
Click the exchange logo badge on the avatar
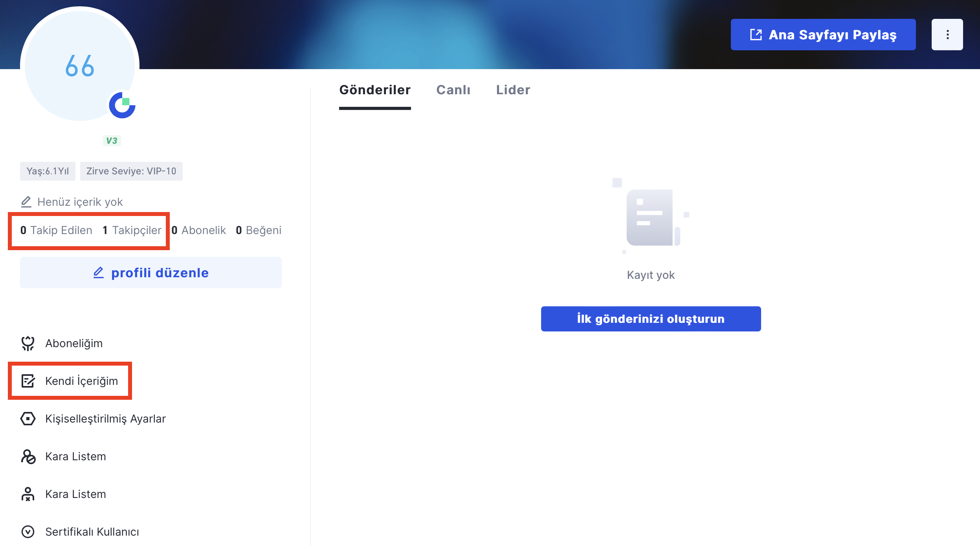tap(122, 105)
